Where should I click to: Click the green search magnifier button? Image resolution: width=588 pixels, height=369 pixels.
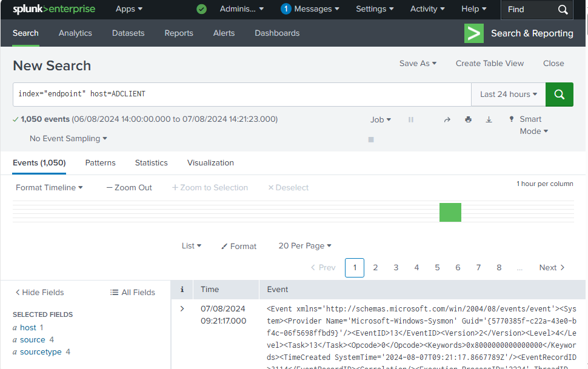click(559, 95)
